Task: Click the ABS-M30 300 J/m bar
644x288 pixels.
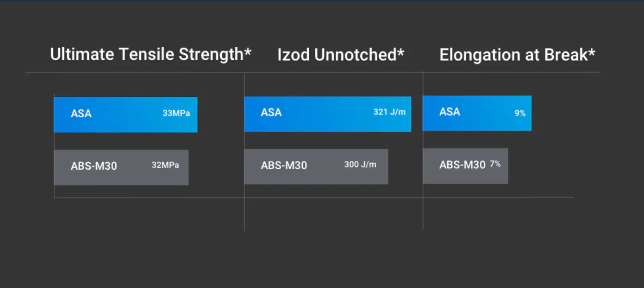Action: 316,166
